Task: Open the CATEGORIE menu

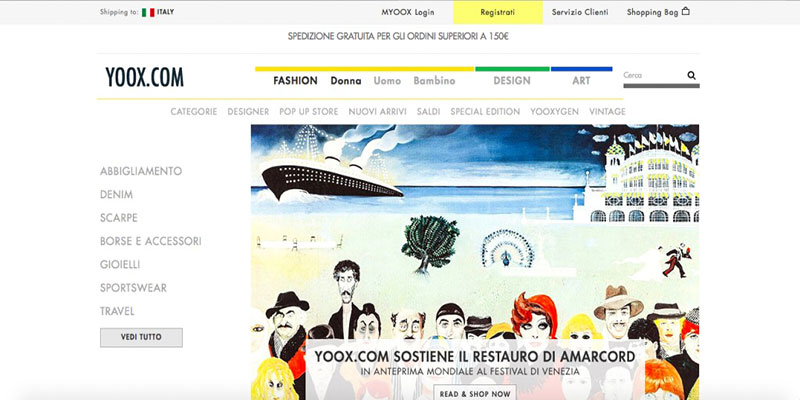Action: point(194,111)
